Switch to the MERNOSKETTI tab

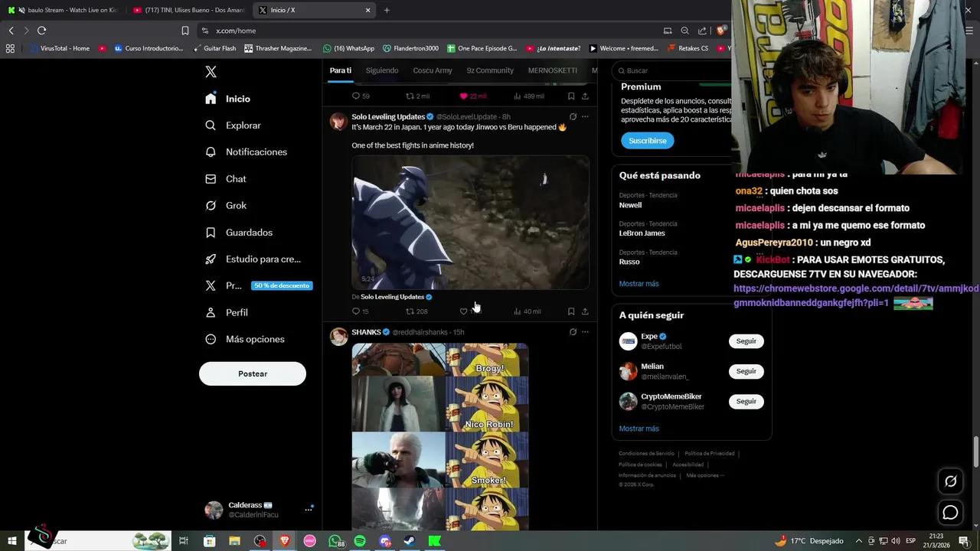[552, 70]
